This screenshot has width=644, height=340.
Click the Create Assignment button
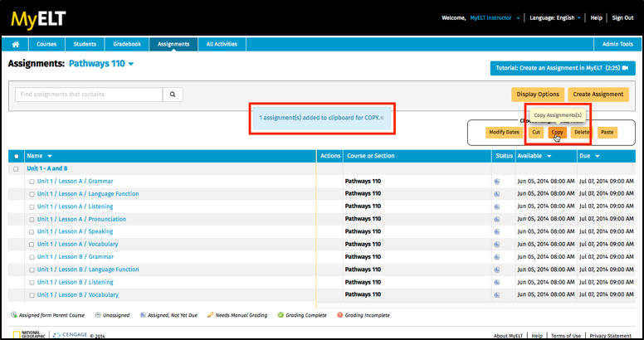pyautogui.click(x=598, y=95)
